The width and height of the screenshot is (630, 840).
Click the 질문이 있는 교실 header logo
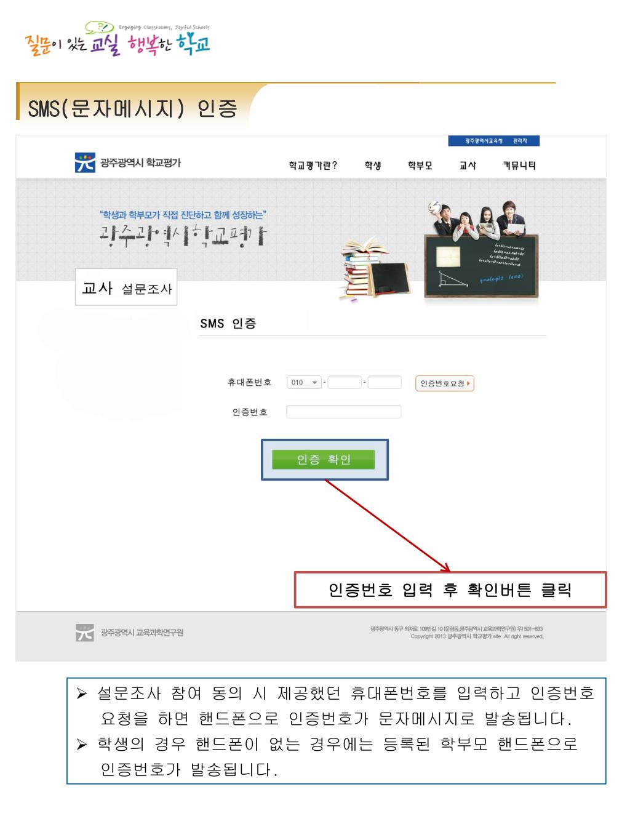pyautogui.click(x=118, y=39)
